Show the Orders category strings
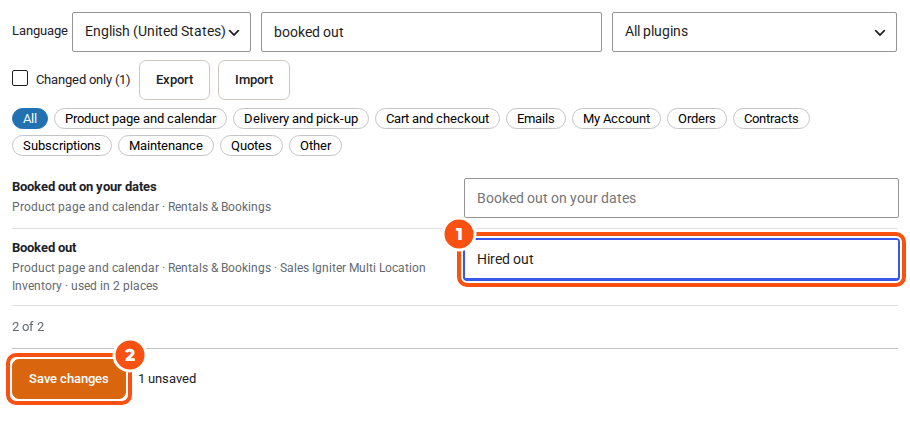Viewport: 910px width, 421px height. point(696,118)
